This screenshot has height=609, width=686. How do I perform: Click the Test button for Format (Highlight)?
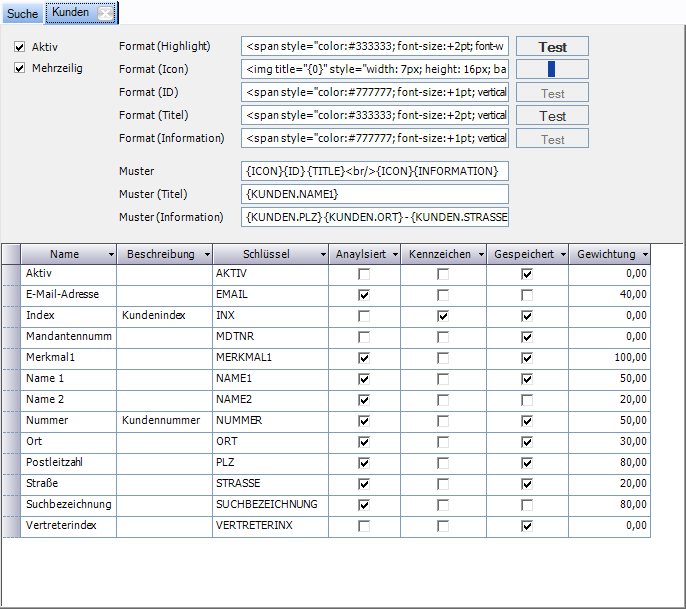(552, 46)
